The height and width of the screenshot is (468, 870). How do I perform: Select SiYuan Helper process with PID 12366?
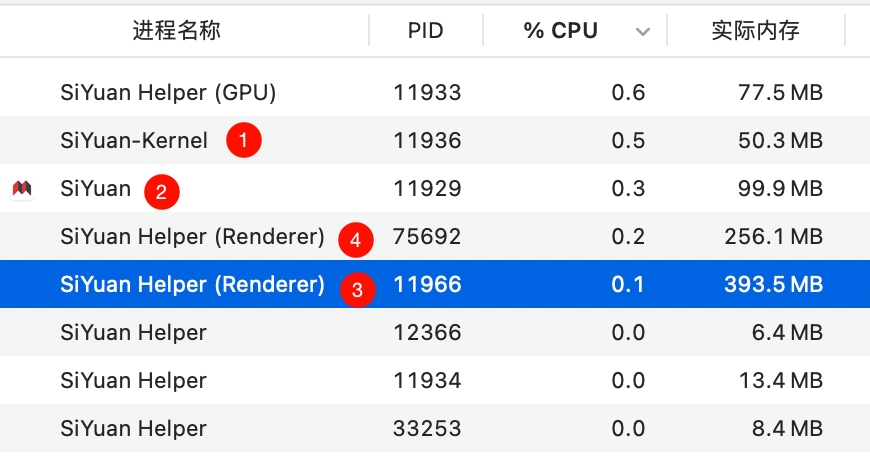click(134, 333)
